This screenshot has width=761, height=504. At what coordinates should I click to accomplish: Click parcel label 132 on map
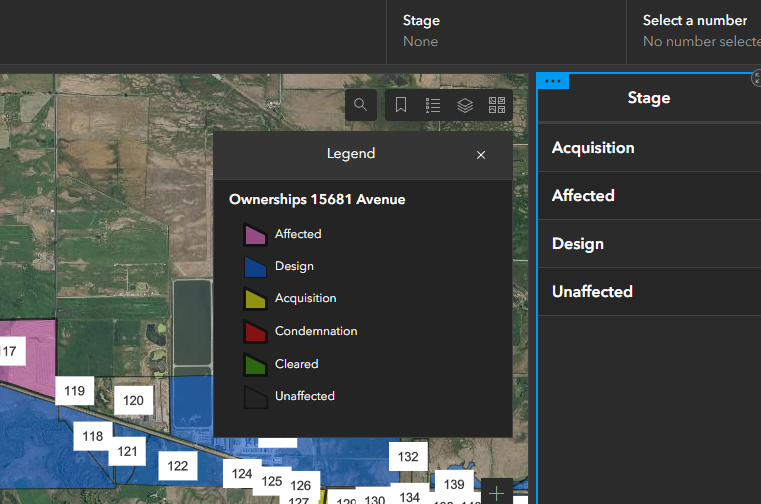coord(408,456)
